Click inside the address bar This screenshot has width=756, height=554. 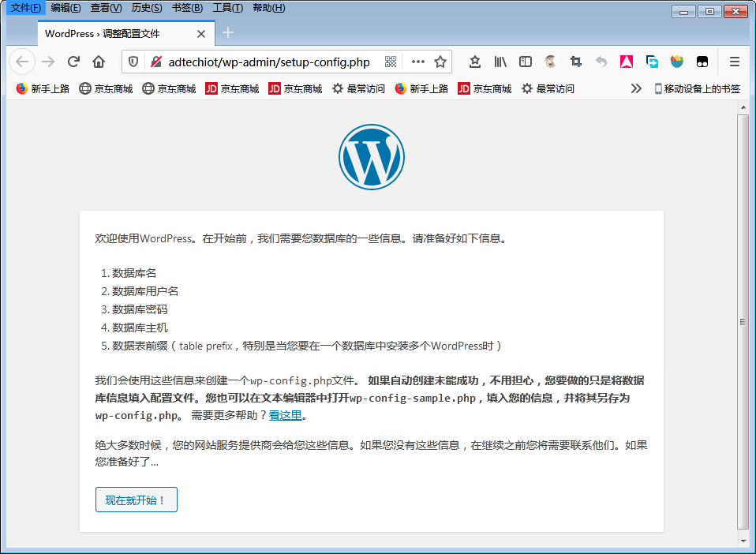[276, 61]
